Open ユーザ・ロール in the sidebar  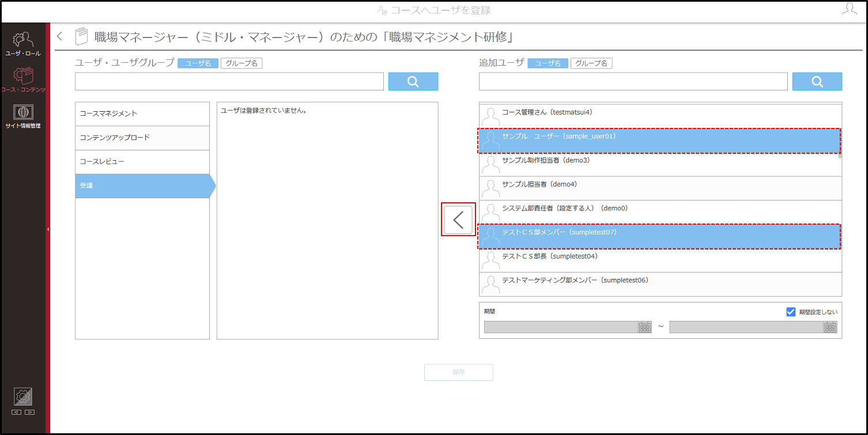click(x=23, y=44)
